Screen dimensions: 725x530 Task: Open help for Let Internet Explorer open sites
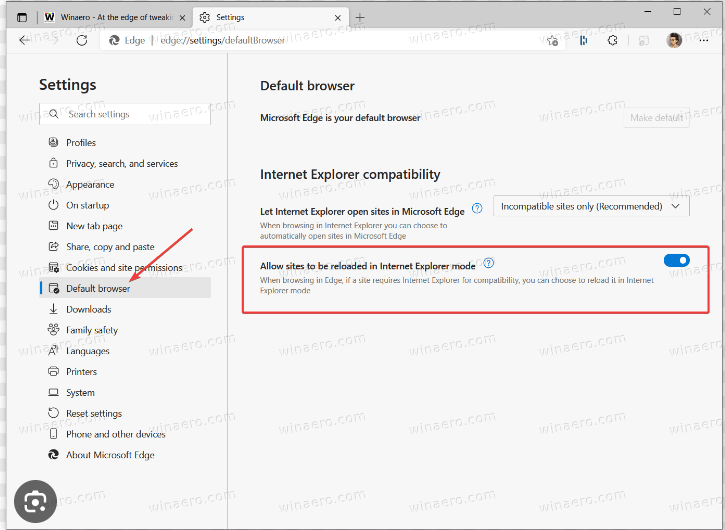pos(477,209)
